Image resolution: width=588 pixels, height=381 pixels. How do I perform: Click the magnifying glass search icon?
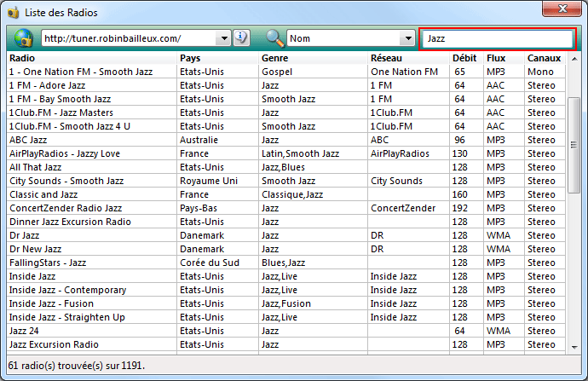275,38
